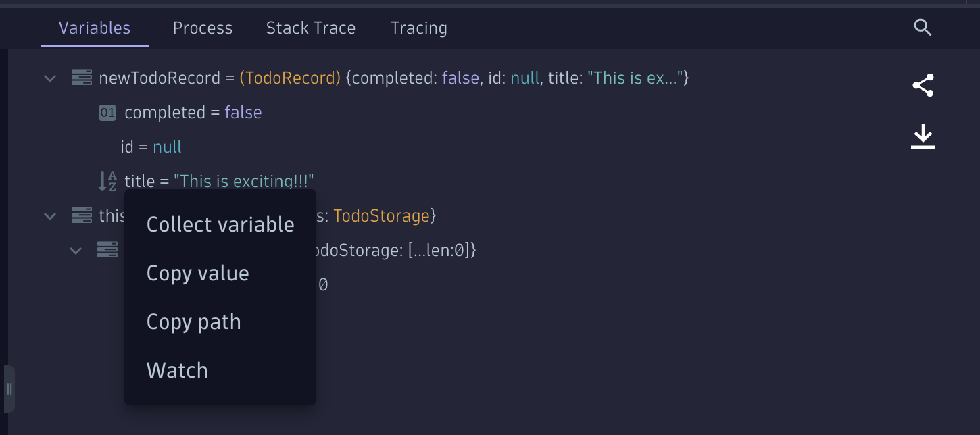
Task: Open the Stack Trace tab
Action: pos(311,28)
